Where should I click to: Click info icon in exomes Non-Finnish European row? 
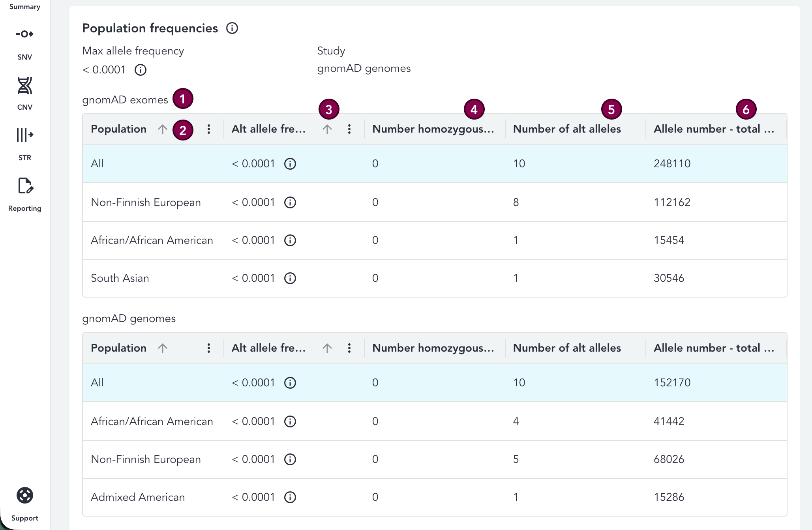(290, 202)
